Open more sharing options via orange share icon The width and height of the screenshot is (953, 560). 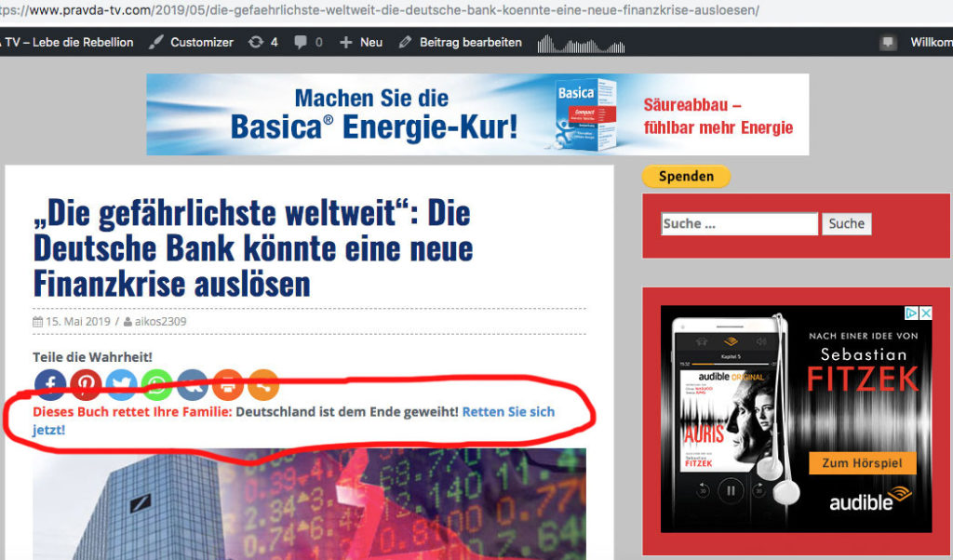263,384
